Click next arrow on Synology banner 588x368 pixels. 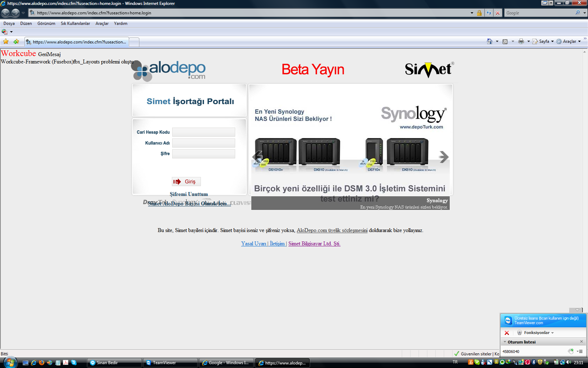point(443,157)
